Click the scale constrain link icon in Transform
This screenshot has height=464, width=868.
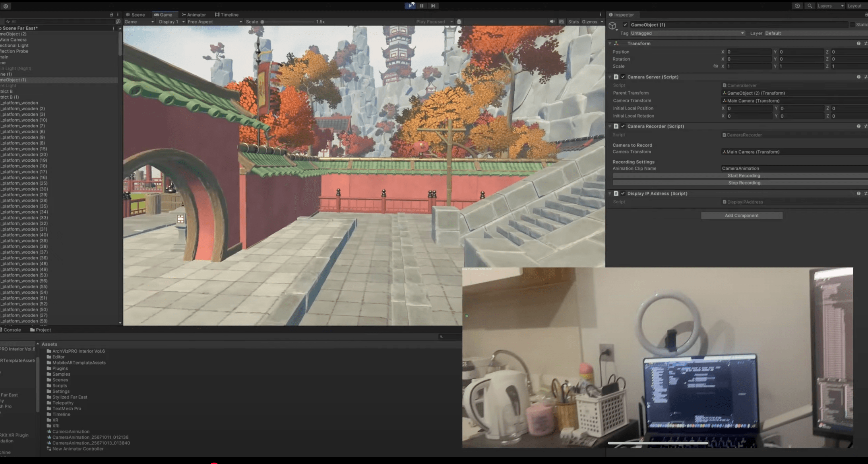[x=716, y=66]
